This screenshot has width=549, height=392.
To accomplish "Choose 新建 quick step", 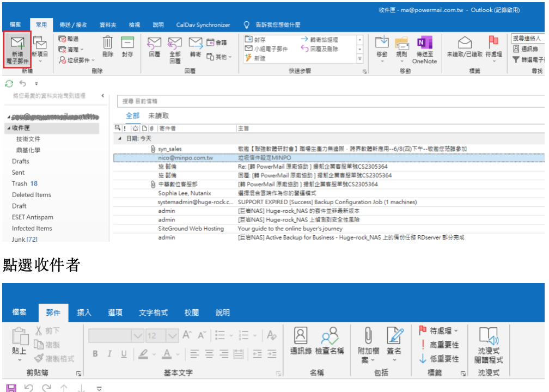I will 255,58.
